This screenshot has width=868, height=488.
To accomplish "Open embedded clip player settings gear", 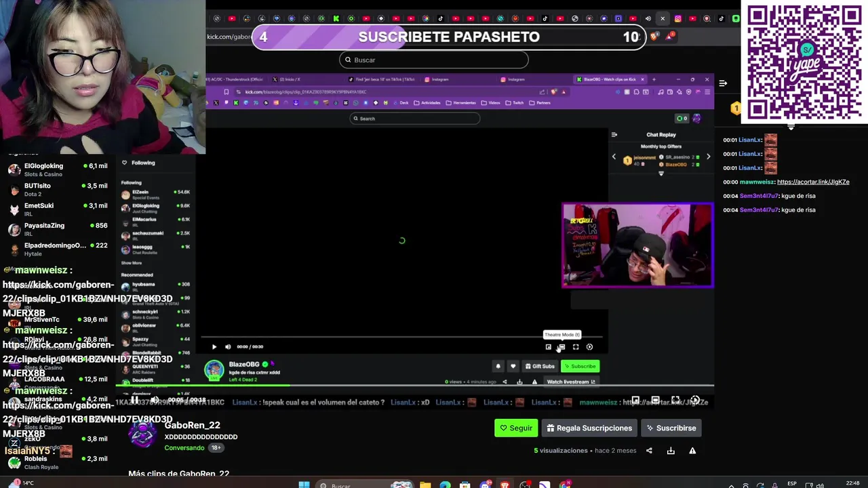I will pos(589,347).
